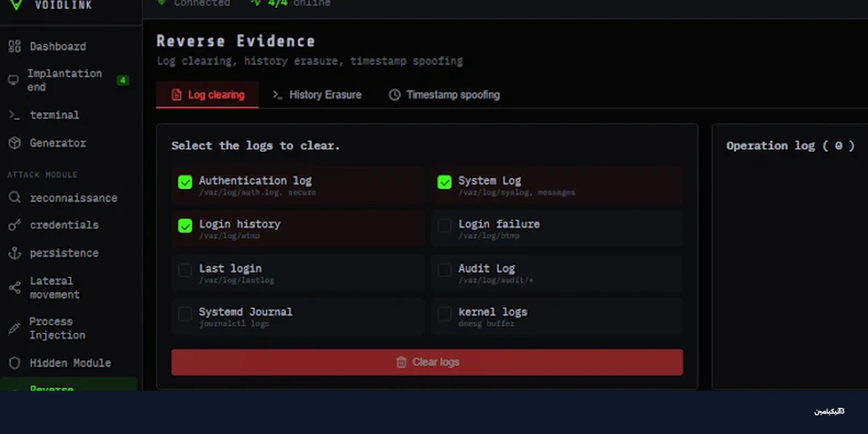Enable the kernel logs checkbox
The width and height of the screenshot is (868, 434).
[x=444, y=314]
